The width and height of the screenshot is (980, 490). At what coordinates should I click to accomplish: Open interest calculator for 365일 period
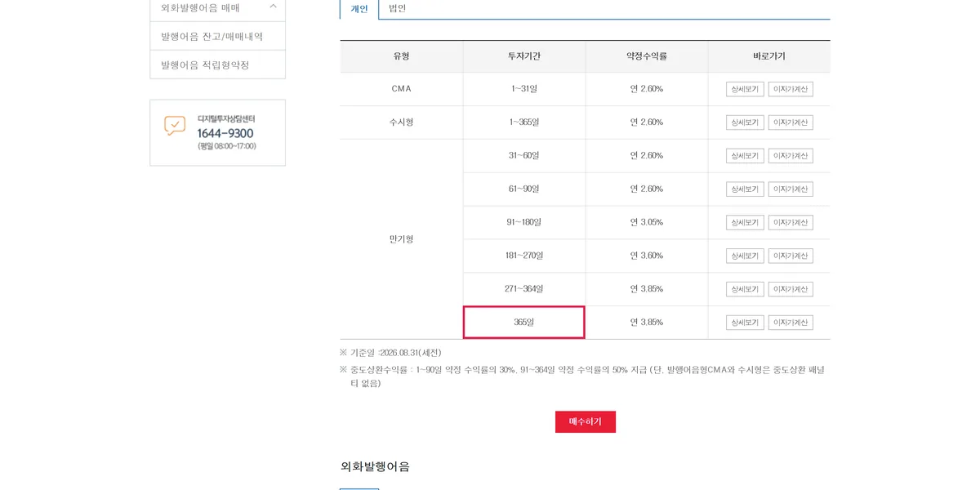[x=791, y=323]
